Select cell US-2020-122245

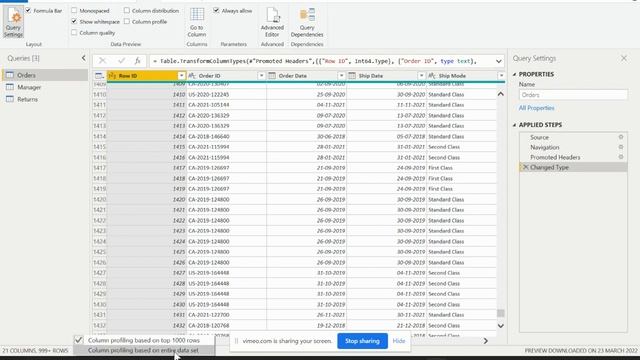click(227, 94)
